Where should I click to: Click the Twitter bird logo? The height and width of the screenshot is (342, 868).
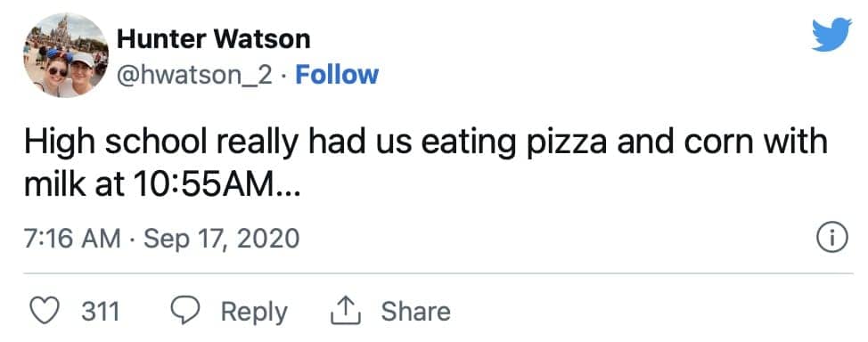tap(831, 35)
